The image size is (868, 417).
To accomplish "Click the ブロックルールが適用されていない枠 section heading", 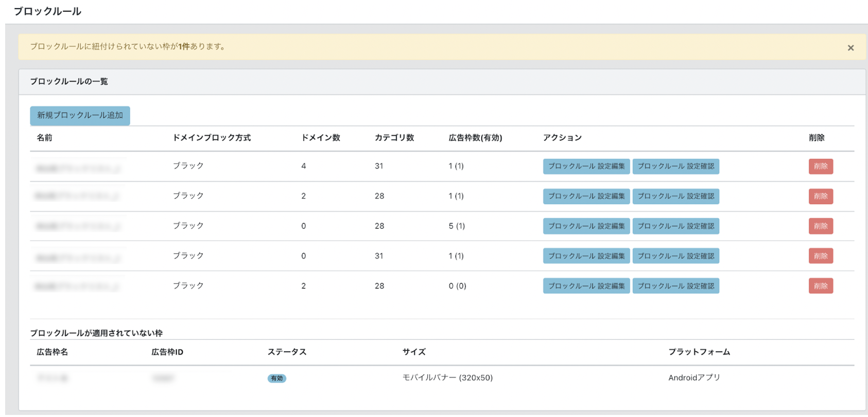I will tap(96, 333).
